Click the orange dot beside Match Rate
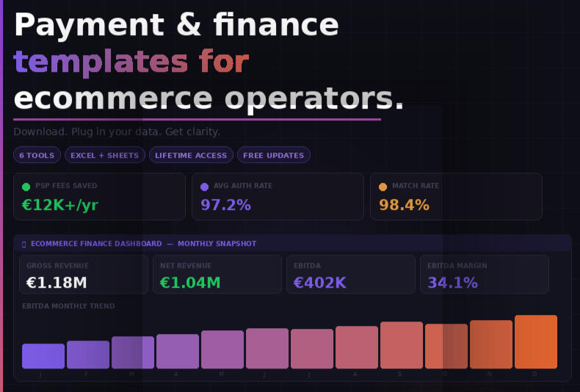The width and height of the screenshot is (580, 392). click(383, 186)
